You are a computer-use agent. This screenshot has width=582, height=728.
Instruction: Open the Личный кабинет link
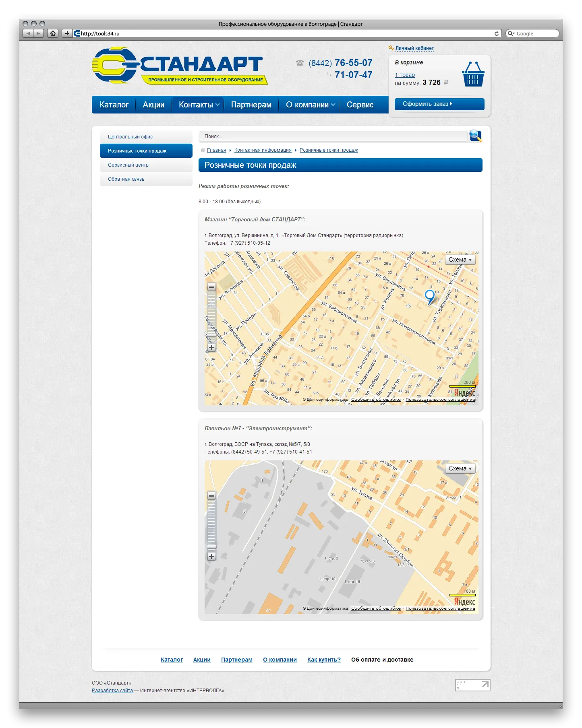[414, 48]
